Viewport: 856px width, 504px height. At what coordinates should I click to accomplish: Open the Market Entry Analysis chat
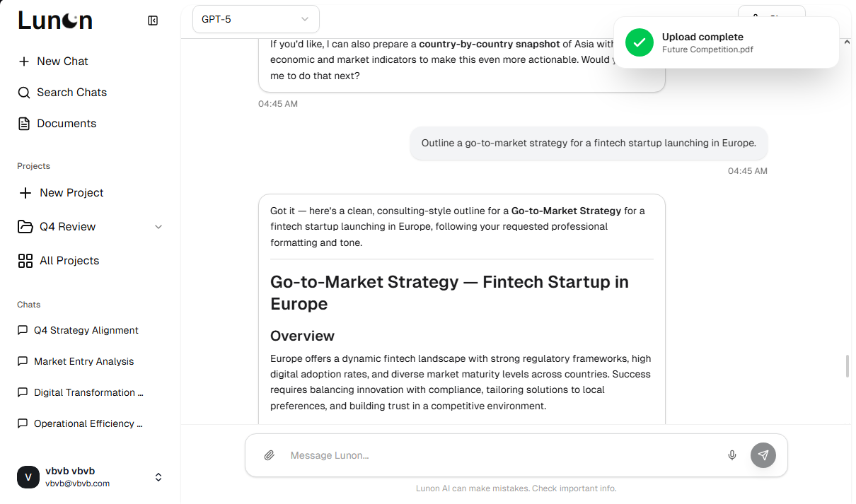(83, 361)
